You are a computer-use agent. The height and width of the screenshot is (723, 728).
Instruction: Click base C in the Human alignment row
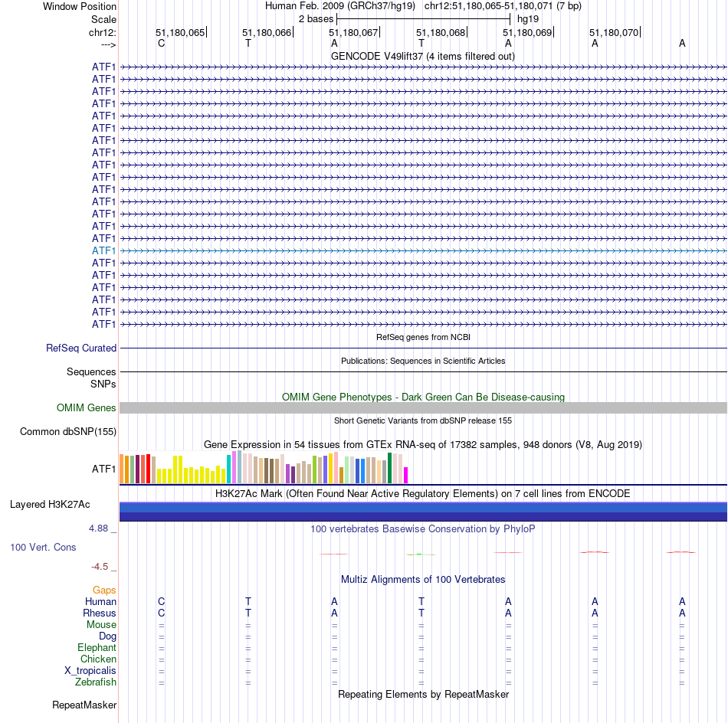click(161, 602)
